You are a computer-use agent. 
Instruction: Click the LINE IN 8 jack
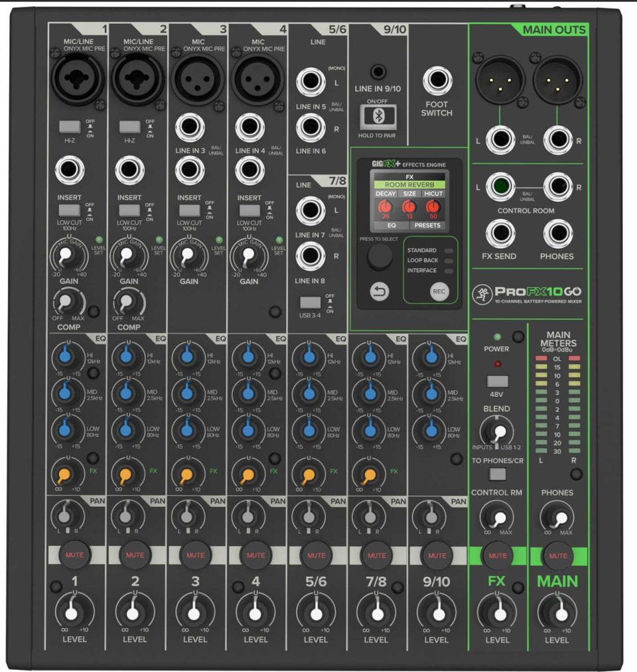tap(311, 256)
